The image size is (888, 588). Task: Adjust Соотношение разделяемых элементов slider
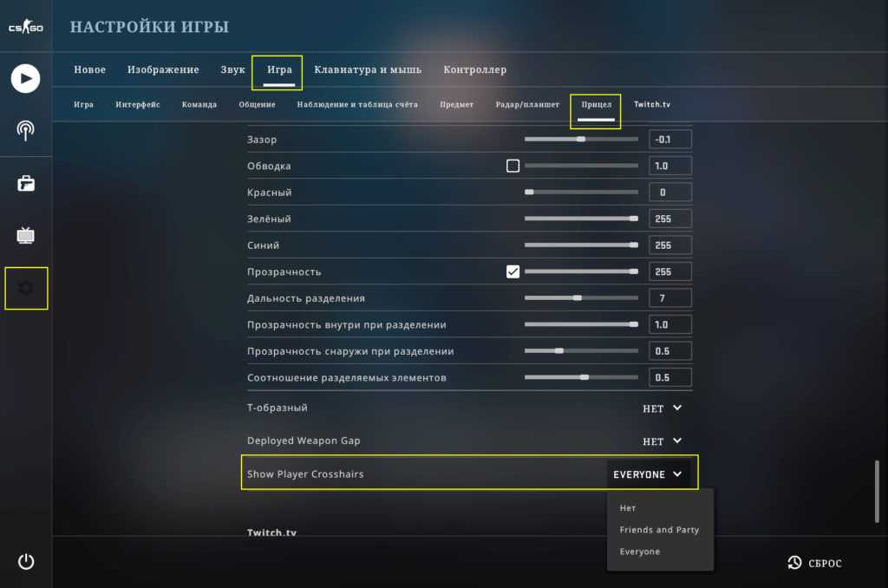(x=581, y=377)
